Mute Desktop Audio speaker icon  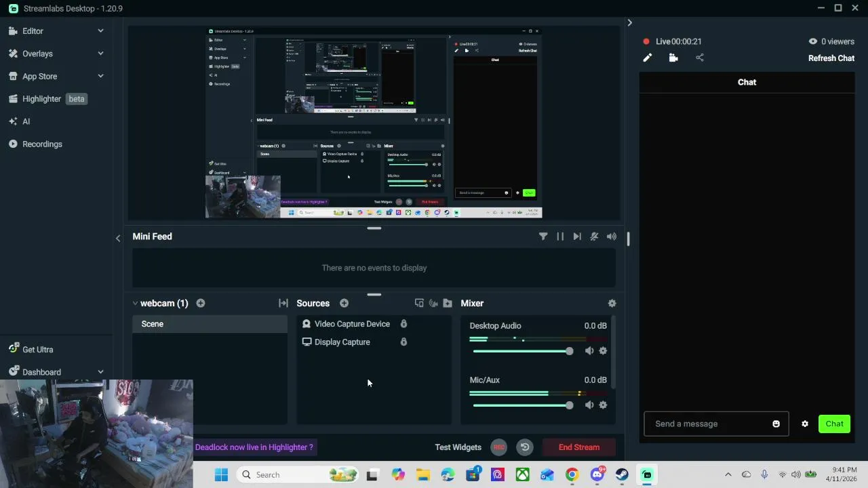click(589, 351)
